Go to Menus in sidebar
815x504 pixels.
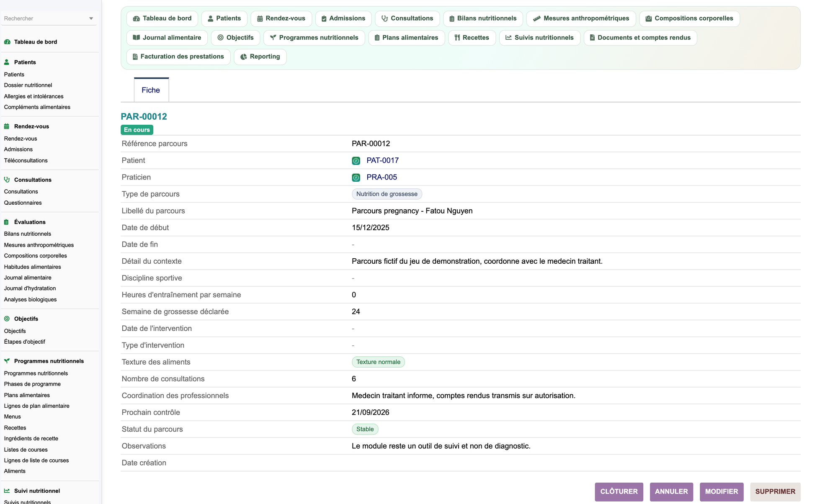13,417
